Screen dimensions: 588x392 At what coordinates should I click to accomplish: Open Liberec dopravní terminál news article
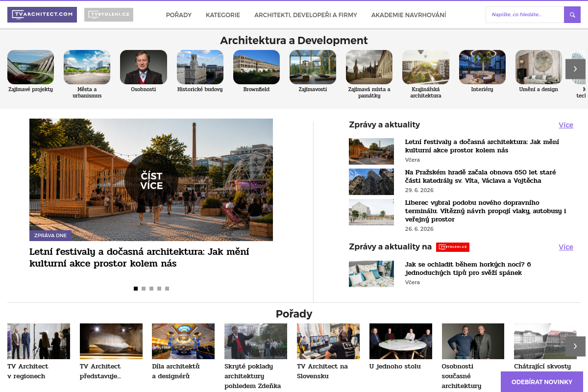(486, 211)
